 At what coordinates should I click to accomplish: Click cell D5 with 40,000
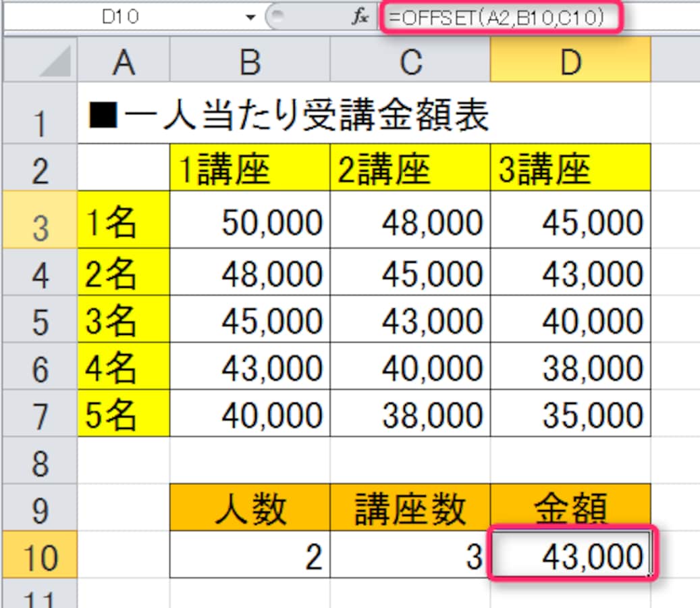(570, 319)
